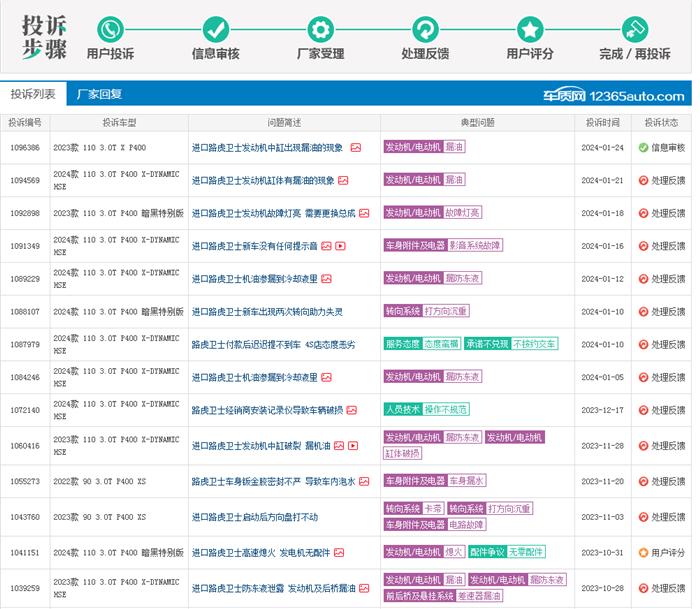Viewport: 700px width, 609px height.
Task: Click the 用户评分 star step icon
Action: tap(530, 29)
